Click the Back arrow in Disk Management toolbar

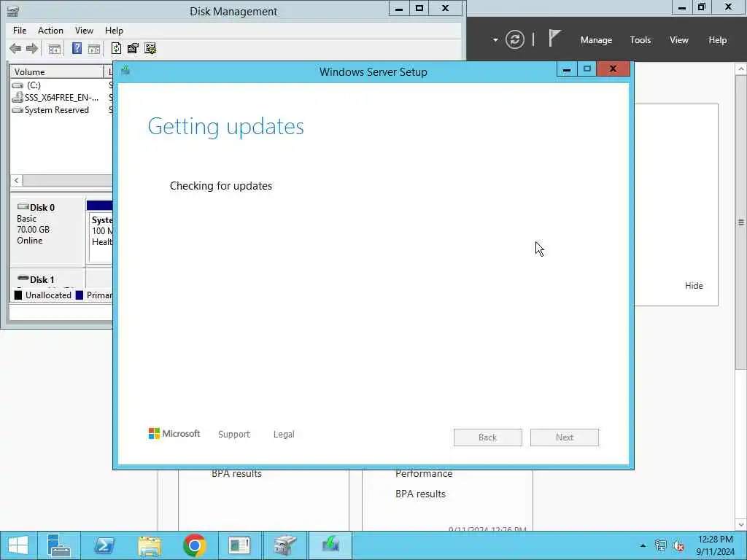[x=15, y=48]
